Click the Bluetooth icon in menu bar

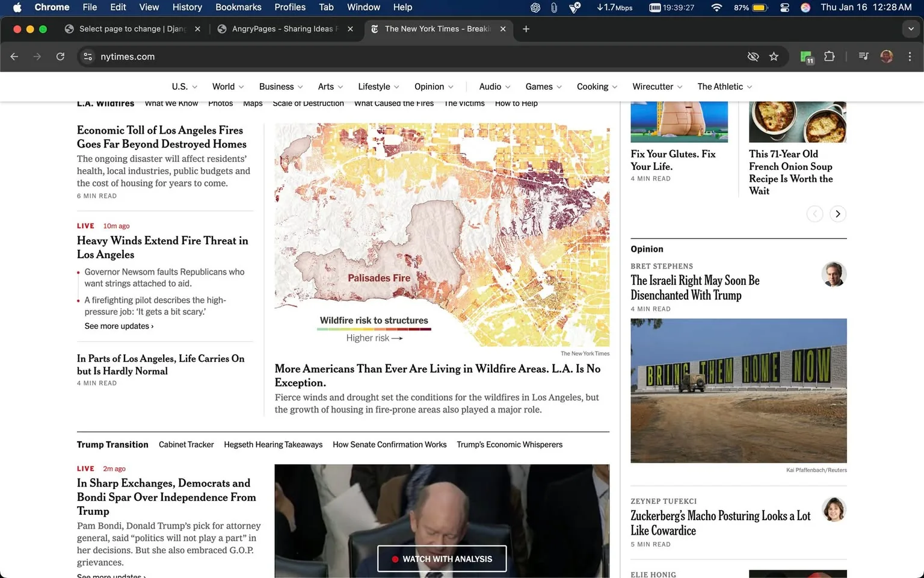554,7
